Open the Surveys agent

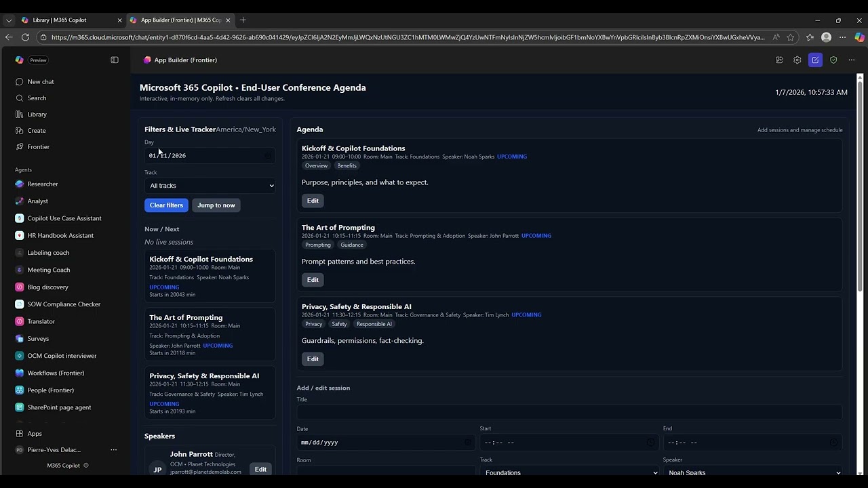[38, 338]
